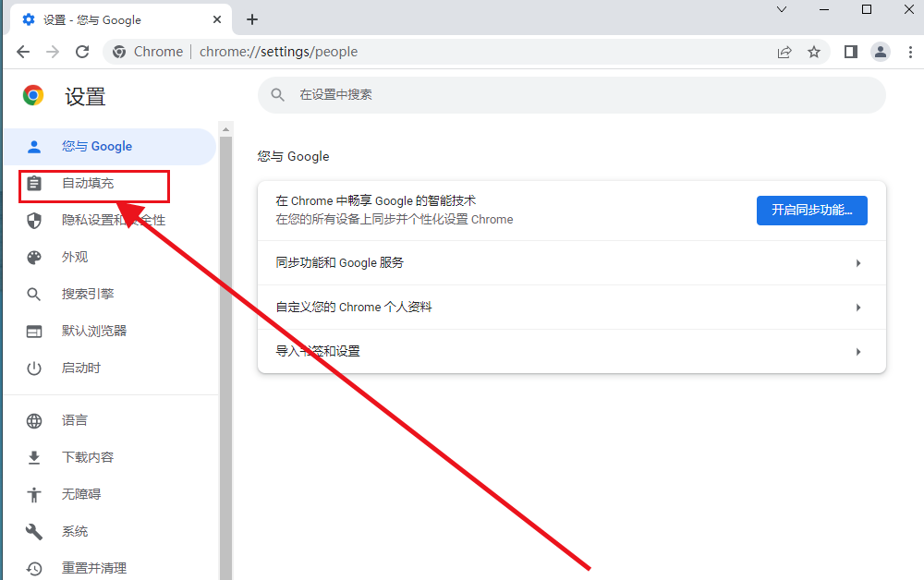Open 隐私设置和安全性 in sidebar
Viewport: 924px width, 580px height.
[110, 220]
